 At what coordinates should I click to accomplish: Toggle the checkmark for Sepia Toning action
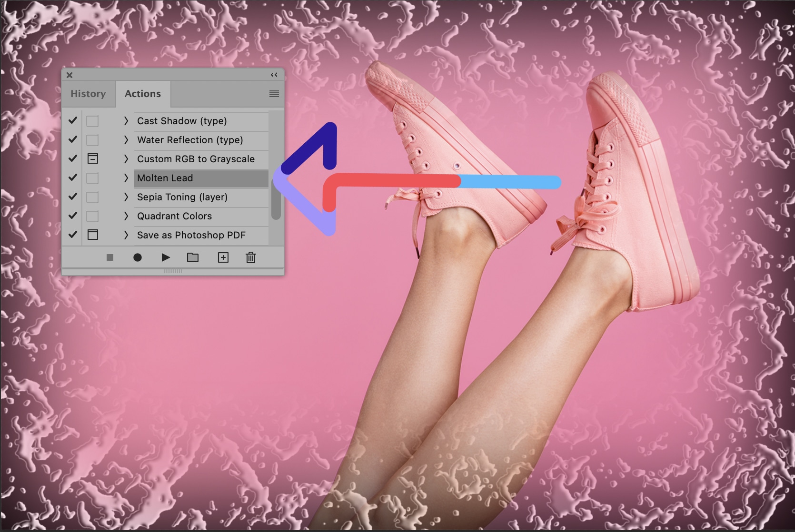(72, 197)
